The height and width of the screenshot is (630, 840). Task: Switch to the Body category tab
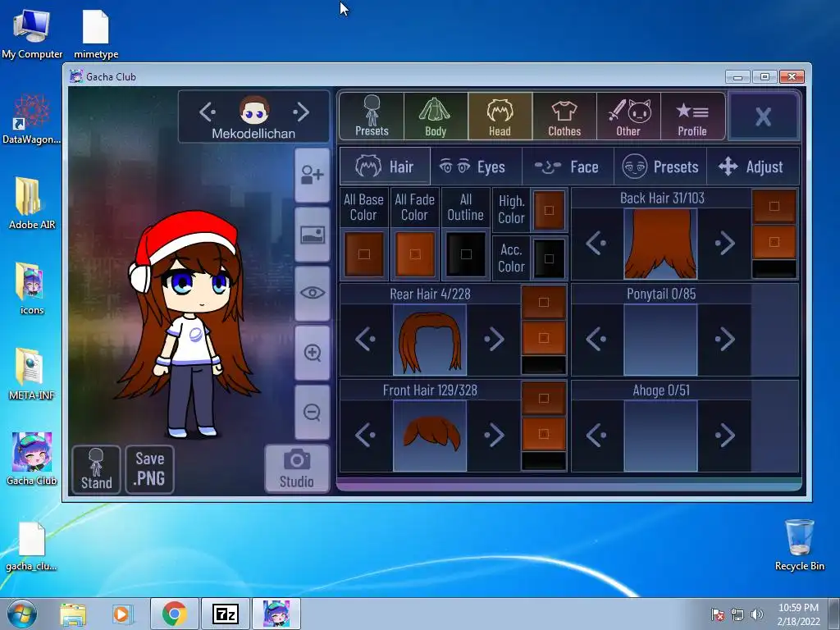click(436, 116)
